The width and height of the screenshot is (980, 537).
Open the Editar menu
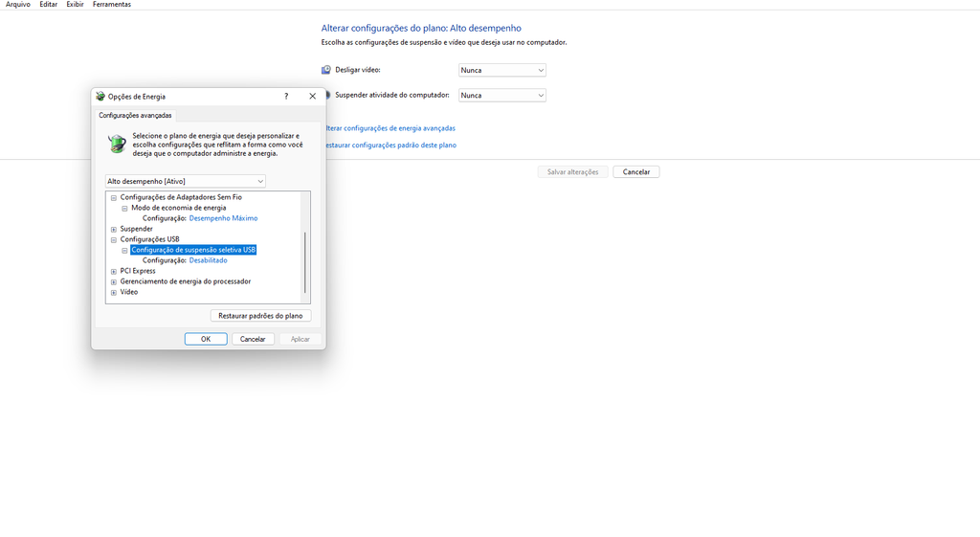pyautogui.click(x=48, y=5)
